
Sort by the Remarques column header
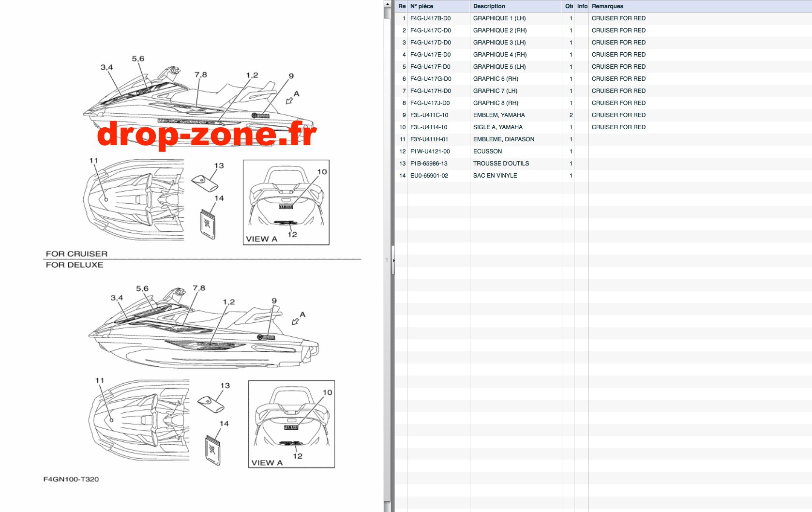(x=700, y=6)
